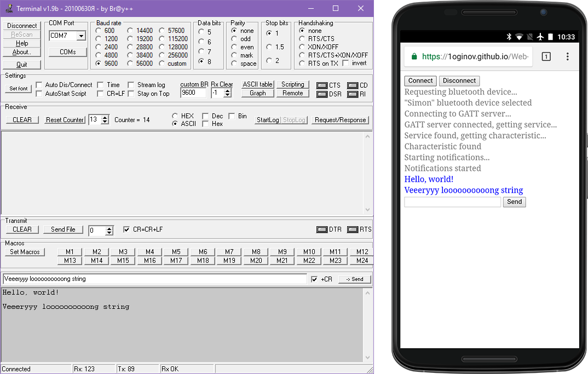Screen dimensions: 588x374
Task: Increase the Rx Clear value
Action: [227, 90]
